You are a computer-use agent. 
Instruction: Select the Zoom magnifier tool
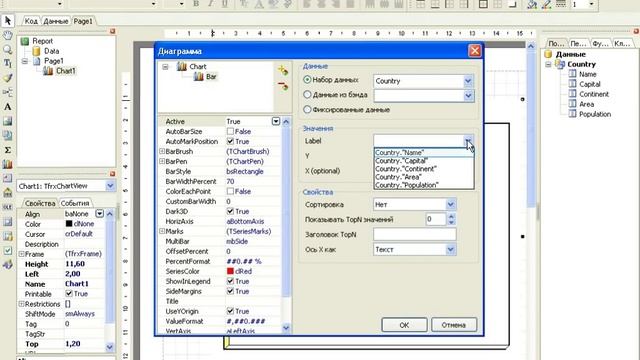pyautogui.click(x=8, y=49)
